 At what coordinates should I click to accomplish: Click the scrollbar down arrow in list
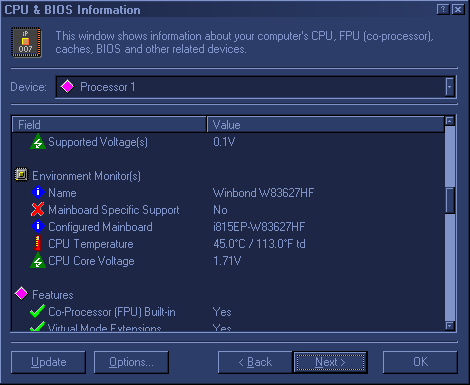(x=450, y=326)
